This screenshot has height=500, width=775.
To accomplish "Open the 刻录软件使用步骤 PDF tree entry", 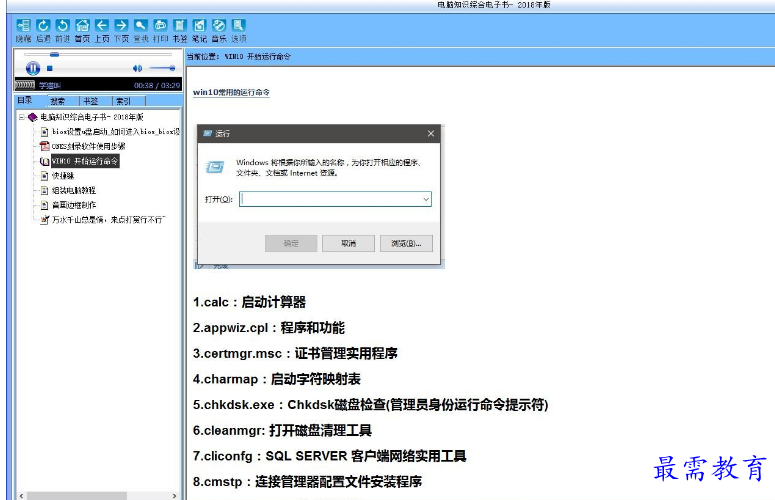I will tap(88, 146).
